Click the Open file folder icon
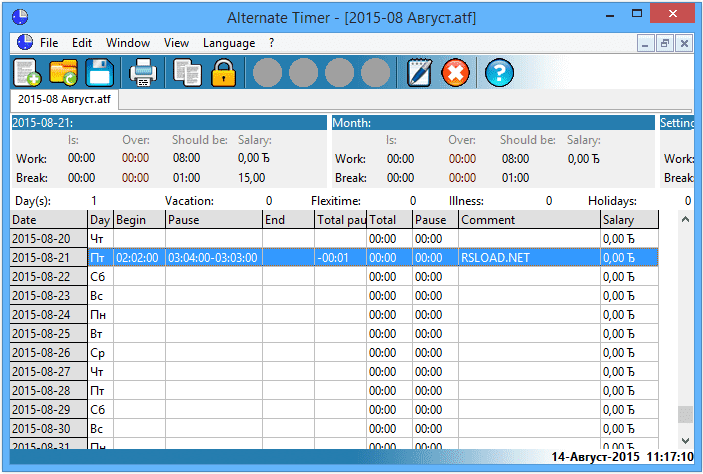Image resolution: width=703 pixels, height=474 pixels. click(x=63, y=73)
